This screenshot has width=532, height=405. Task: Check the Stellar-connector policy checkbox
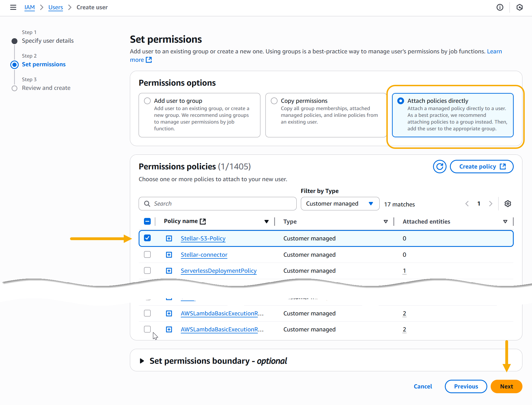[147, 254]
